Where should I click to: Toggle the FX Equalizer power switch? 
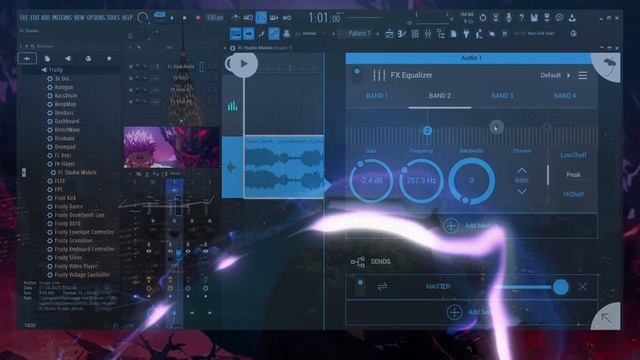click(357, 76)
